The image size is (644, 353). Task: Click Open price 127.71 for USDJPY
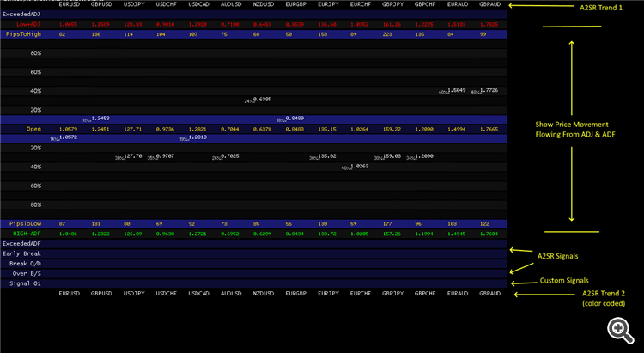coord(132,129)
